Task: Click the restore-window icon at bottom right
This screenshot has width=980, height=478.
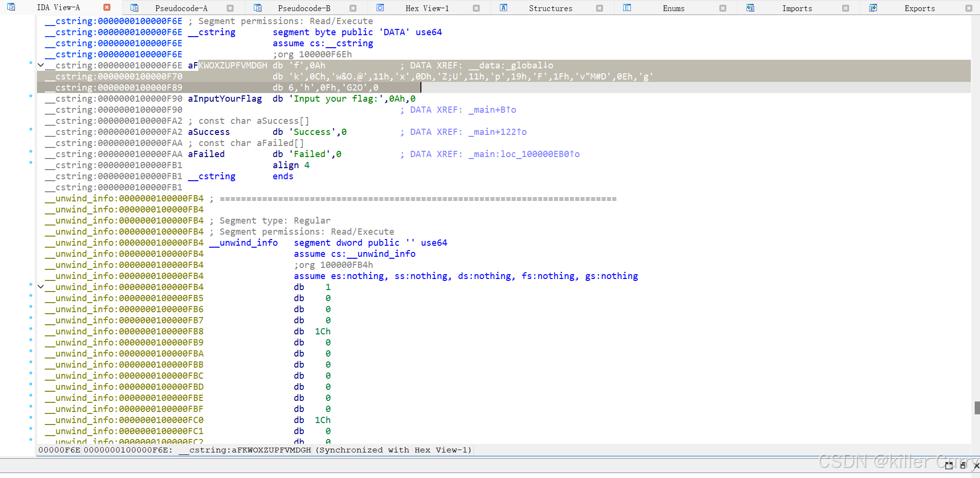Action: point(948,465)
